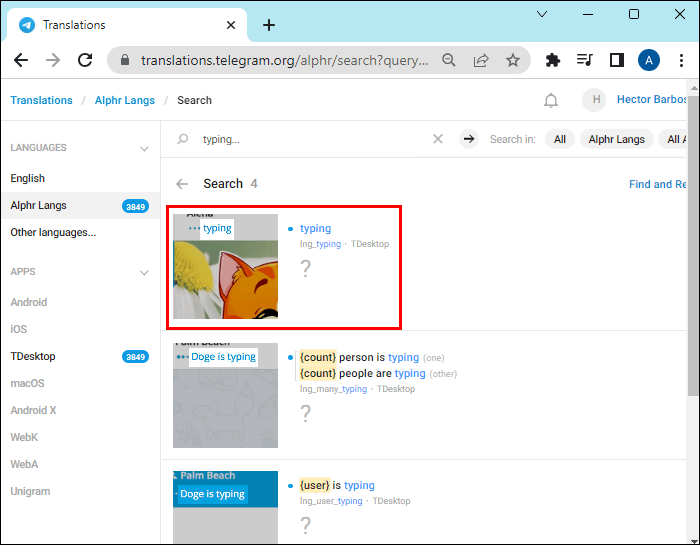Open the lng_many_typing screenshot thumbnail
This screenshot has width=700, height=545.
[x=225, y=395]
